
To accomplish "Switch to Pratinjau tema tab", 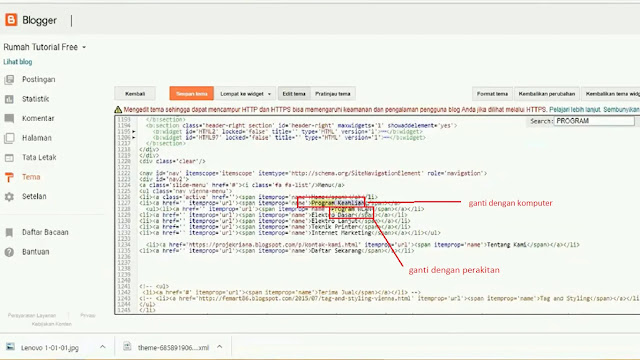I will point(333,94).
